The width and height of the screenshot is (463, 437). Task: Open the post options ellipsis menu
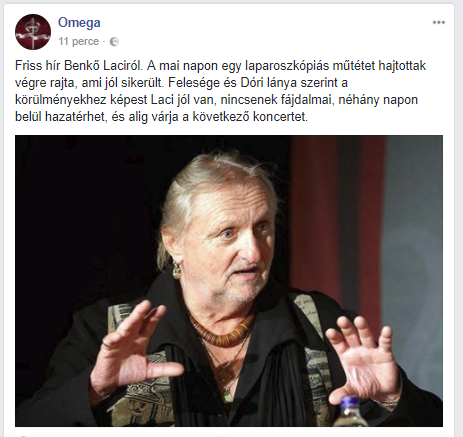tap(438, 23)
